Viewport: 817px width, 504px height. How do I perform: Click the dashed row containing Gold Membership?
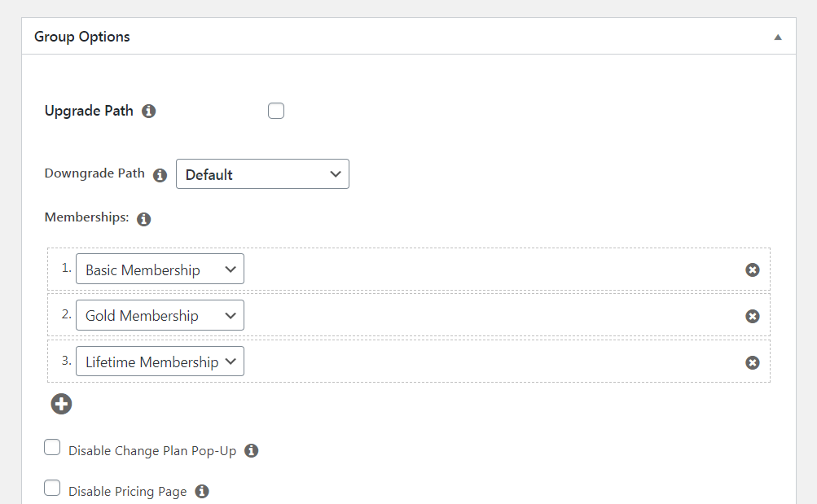tap(489, 315)
